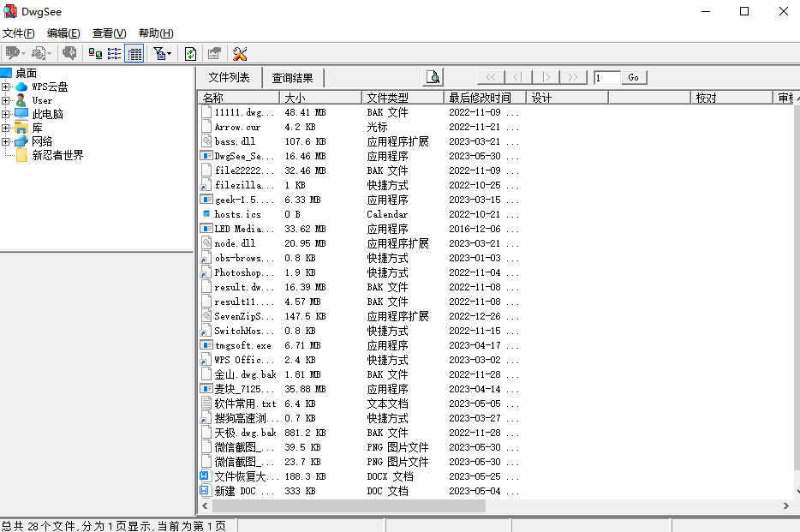Click the WPS Offic shortcut icon
Viewport: 800px width, 532px height.
[x=206, y=360]
